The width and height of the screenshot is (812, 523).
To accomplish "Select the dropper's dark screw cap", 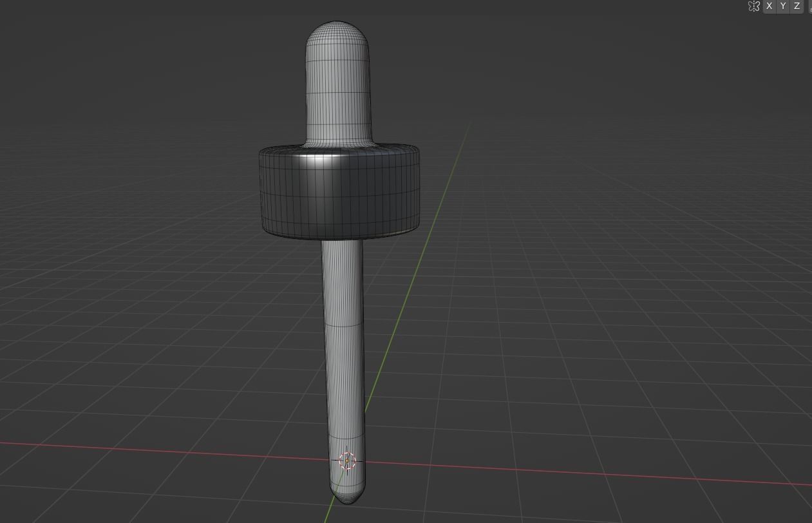I will [x=339, y=192].
